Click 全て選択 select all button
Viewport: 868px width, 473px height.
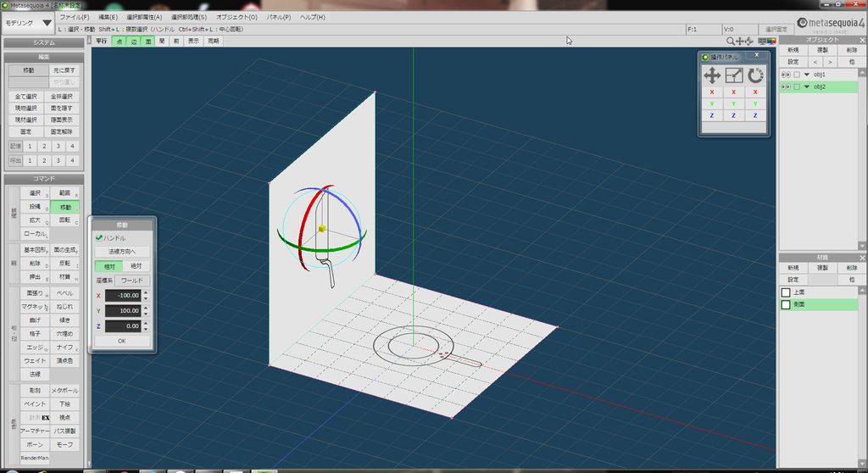click(26, 97)
